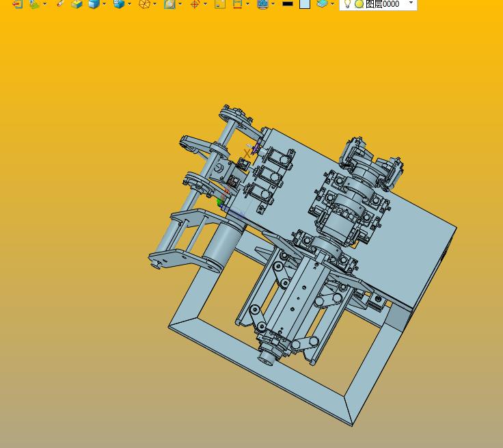503x448 pixels.
Task: Click the red-arrow exit icon in toolbar
Action: click(x=17, y=4)
